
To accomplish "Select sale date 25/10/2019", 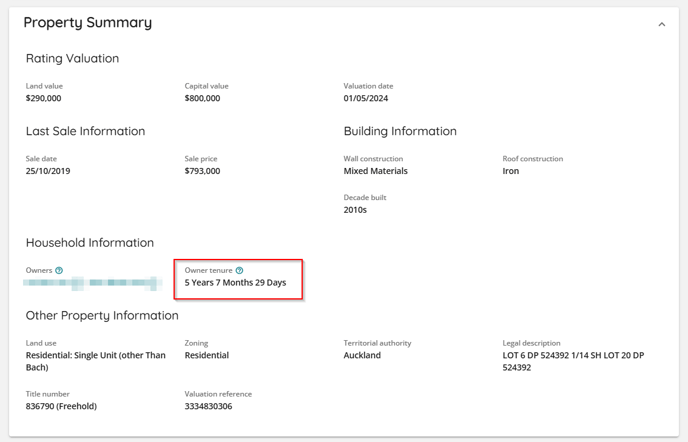I will pyautogui.click(x=48, y=171).
